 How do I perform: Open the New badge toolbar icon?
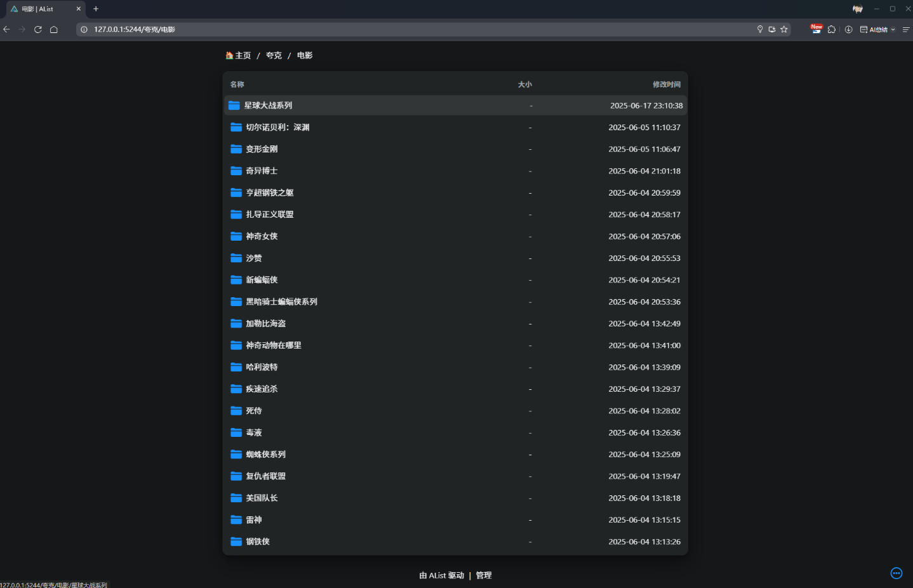click(816, 29)
